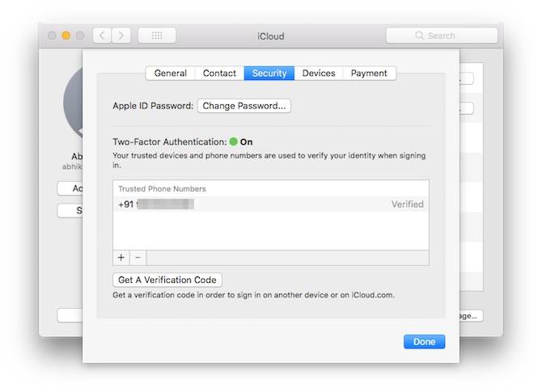Confirm with the Done button

tap(425, 342)
